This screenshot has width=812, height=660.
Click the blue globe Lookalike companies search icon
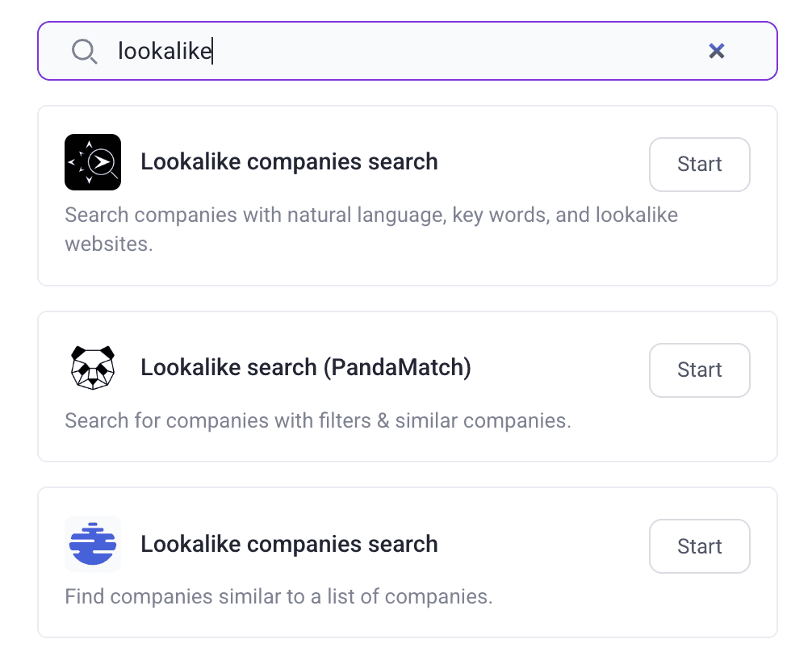[92, 544]
